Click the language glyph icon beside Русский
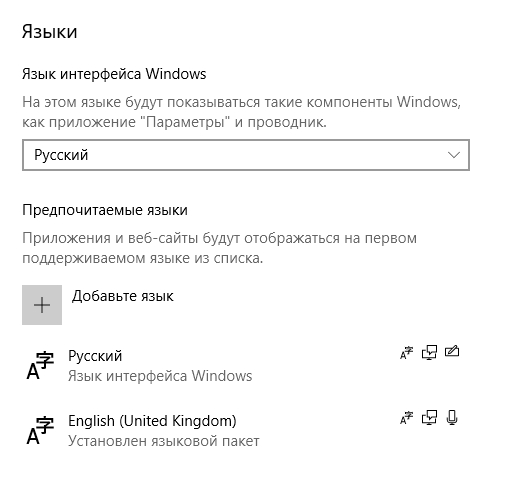This screenshot has width=510, height=480. 40,365
